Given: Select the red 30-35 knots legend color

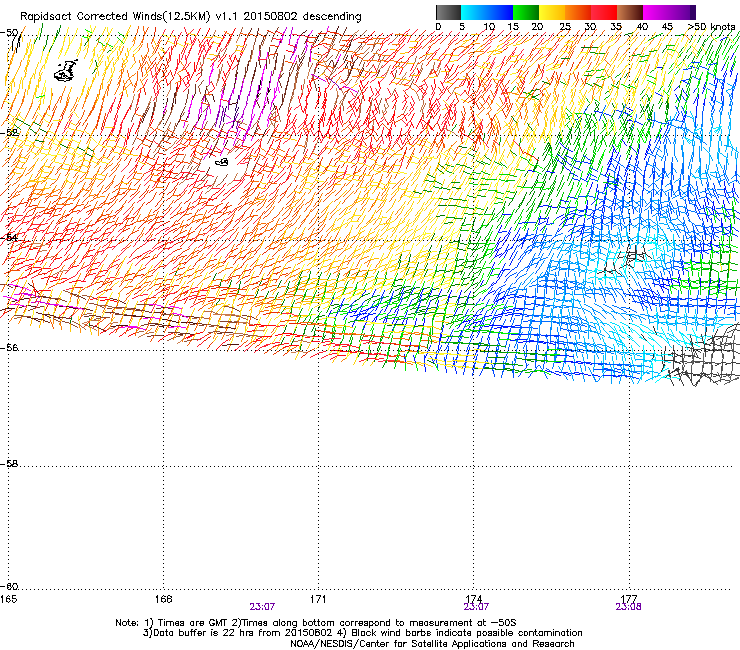Looking at the screenshot, I should pos(604,12).
